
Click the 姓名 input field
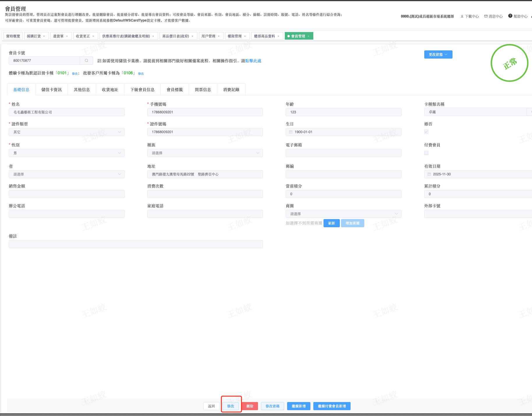(x=67, y=112)
